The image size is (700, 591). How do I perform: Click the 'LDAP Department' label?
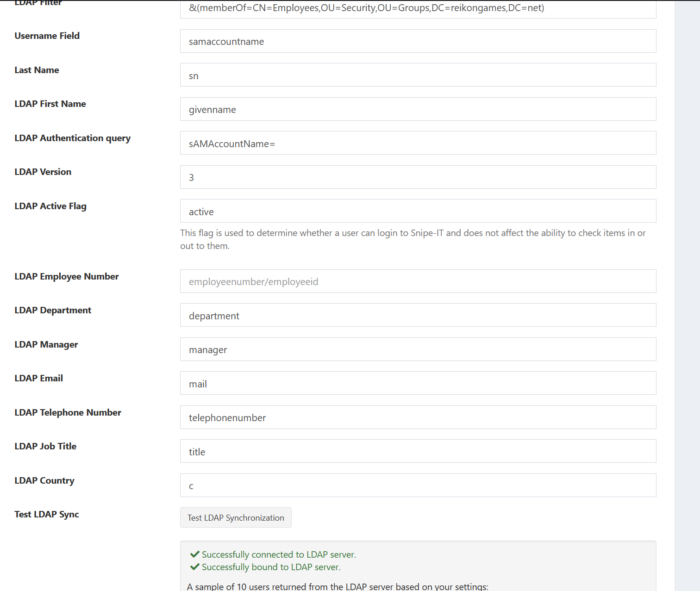(53, 310)
